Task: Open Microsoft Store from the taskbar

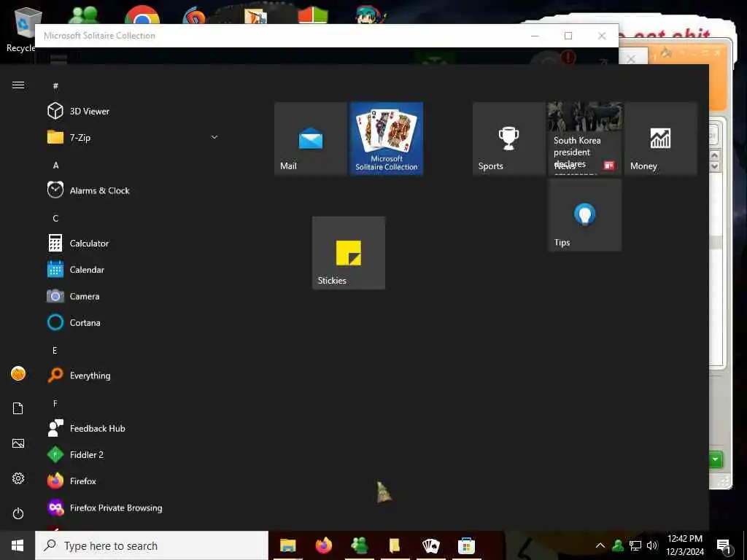Action: coord(466,545)
